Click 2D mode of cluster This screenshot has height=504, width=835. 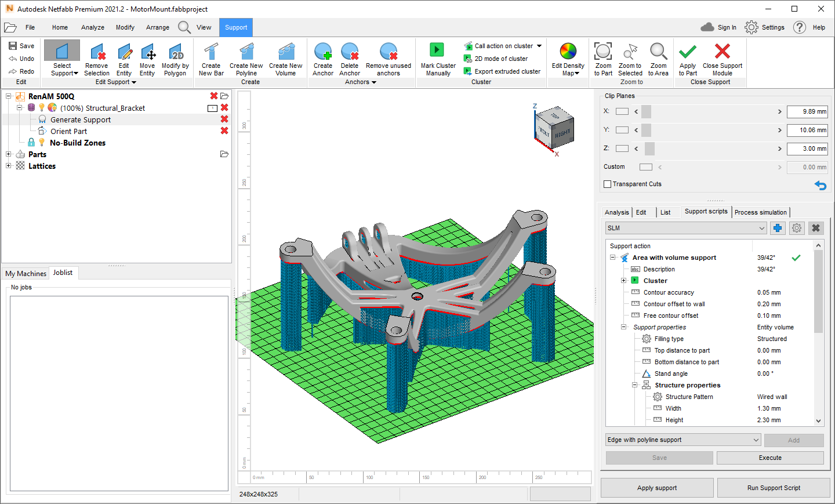(496, 59)
